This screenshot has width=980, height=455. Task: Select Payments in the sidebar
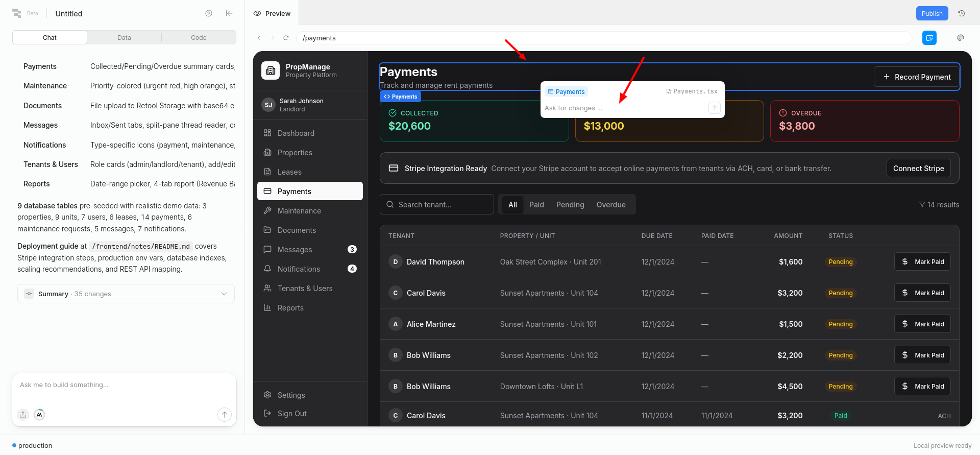[x=310, y=191]
